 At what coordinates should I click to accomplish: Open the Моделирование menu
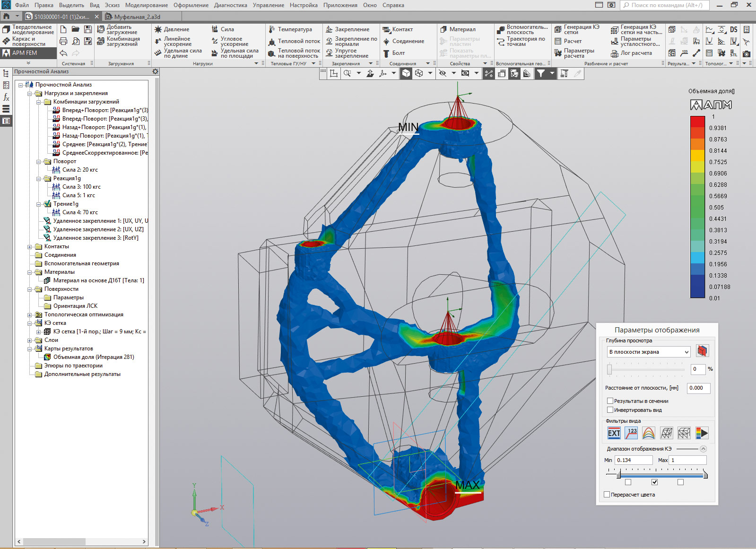pos(147,5)
